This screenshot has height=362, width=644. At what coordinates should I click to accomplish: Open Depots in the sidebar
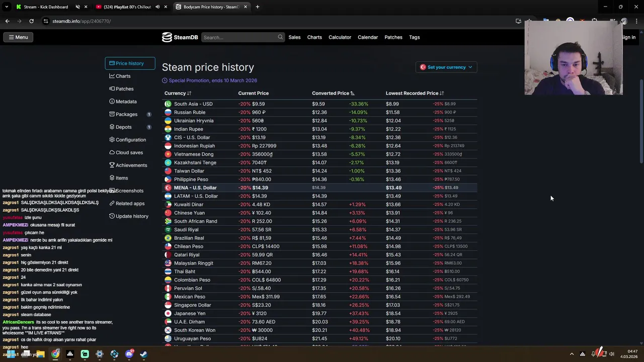pos(130,127)
